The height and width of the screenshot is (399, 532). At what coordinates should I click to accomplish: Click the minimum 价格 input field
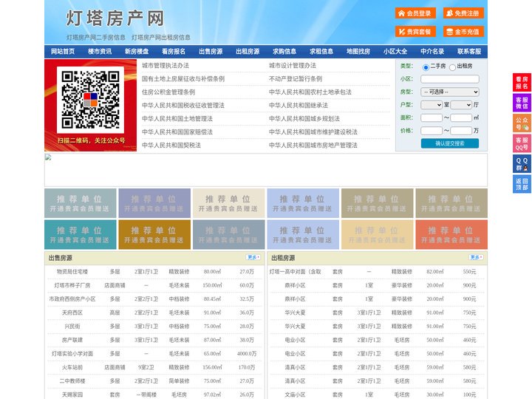[432, 131]
